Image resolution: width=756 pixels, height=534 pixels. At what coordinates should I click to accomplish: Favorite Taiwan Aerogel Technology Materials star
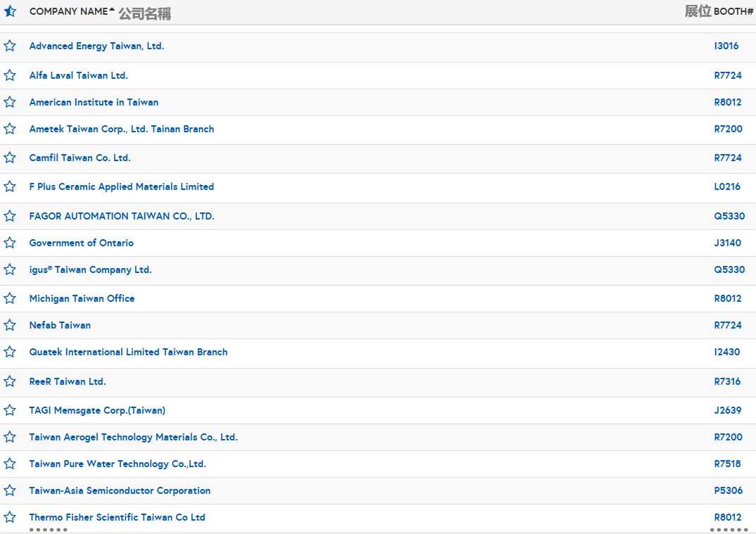[10, 437]
